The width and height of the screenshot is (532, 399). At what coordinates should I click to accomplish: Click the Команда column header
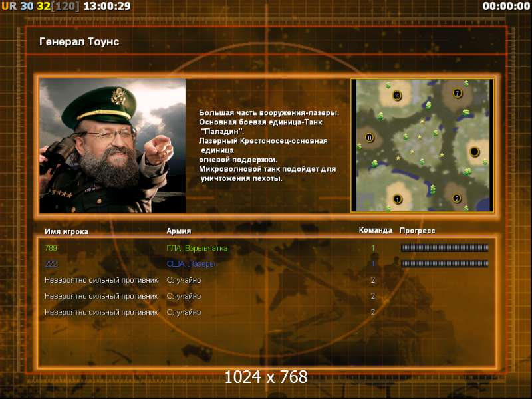[376, 230]
